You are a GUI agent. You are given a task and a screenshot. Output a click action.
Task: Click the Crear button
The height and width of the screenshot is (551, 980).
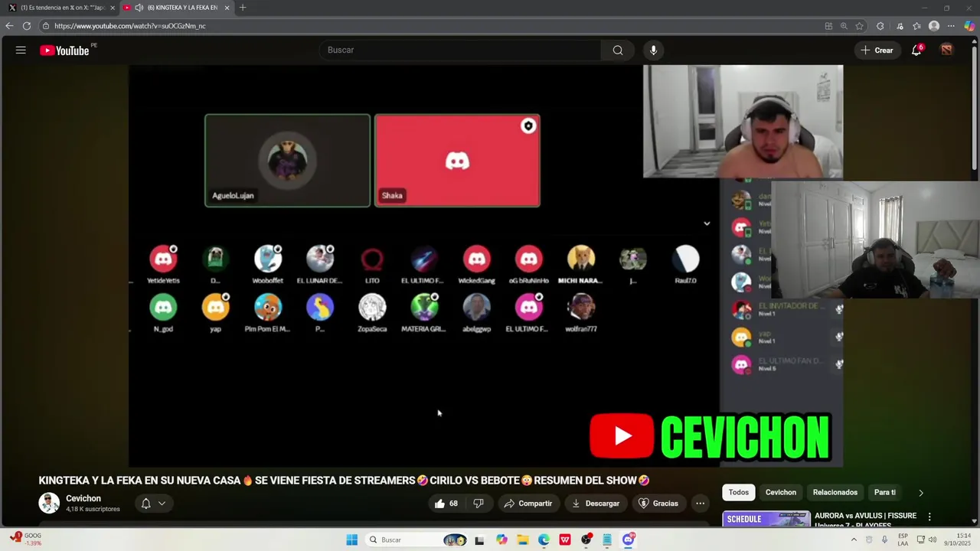click(876, 51)
